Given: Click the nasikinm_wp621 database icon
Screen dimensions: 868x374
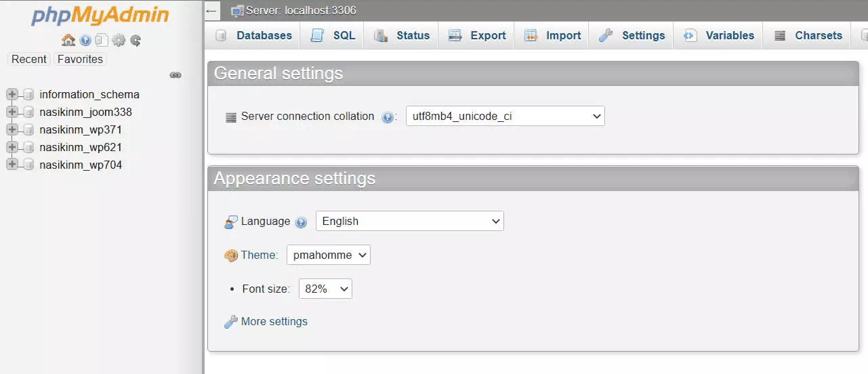Looking at the screenshot, I should click(x=28, y=148).
